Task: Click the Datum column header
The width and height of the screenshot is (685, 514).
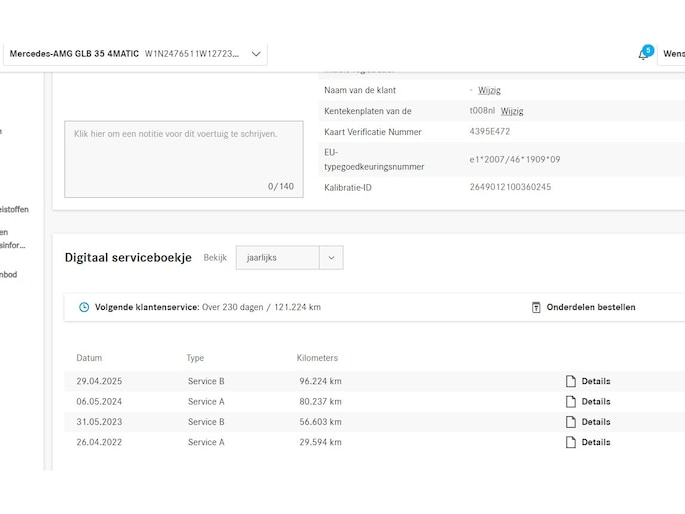Action: tap(89, 358)
